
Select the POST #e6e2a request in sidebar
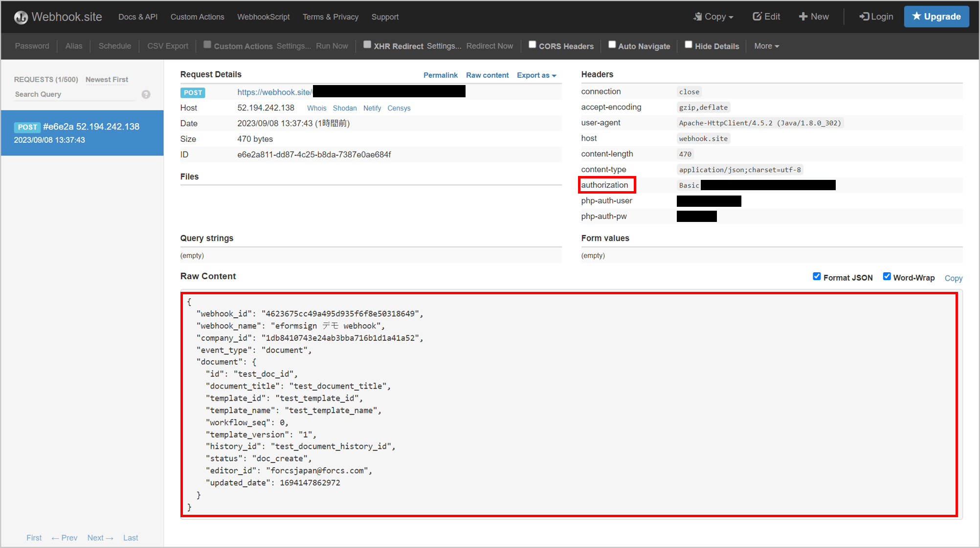point(82,133)
